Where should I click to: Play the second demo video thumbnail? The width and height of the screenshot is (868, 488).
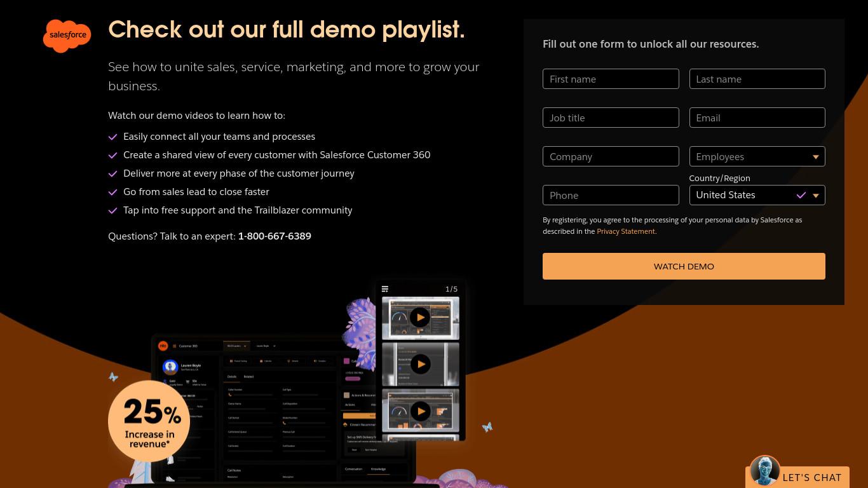pos(419,364)
